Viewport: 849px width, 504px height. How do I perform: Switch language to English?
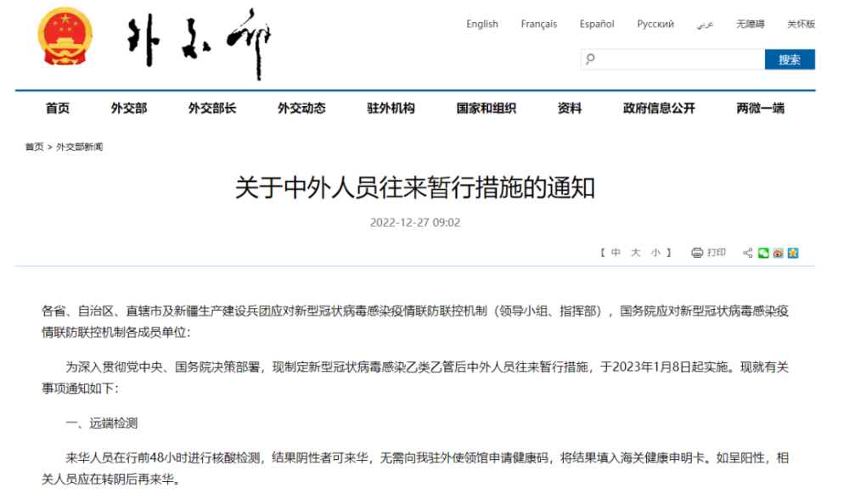point(482,24)
